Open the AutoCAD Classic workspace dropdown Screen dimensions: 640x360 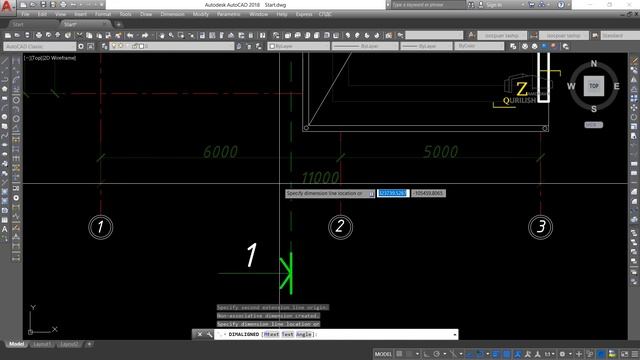[x=40, y=47]
